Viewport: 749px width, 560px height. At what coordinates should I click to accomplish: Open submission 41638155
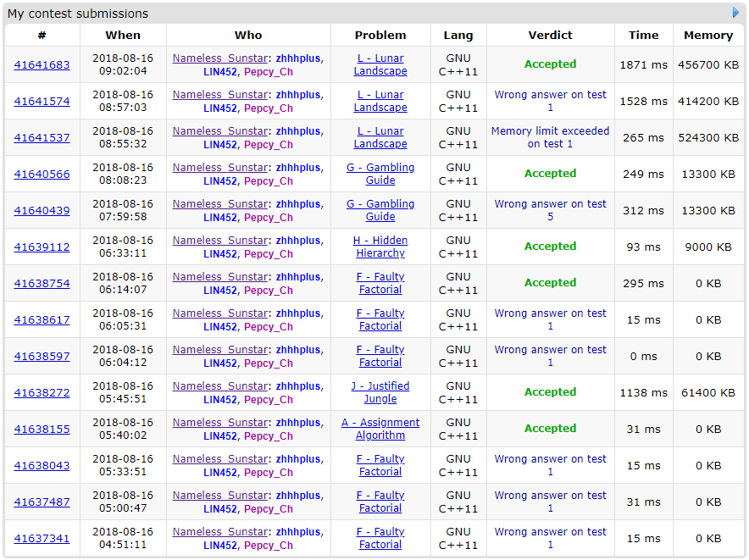(42, 429)
